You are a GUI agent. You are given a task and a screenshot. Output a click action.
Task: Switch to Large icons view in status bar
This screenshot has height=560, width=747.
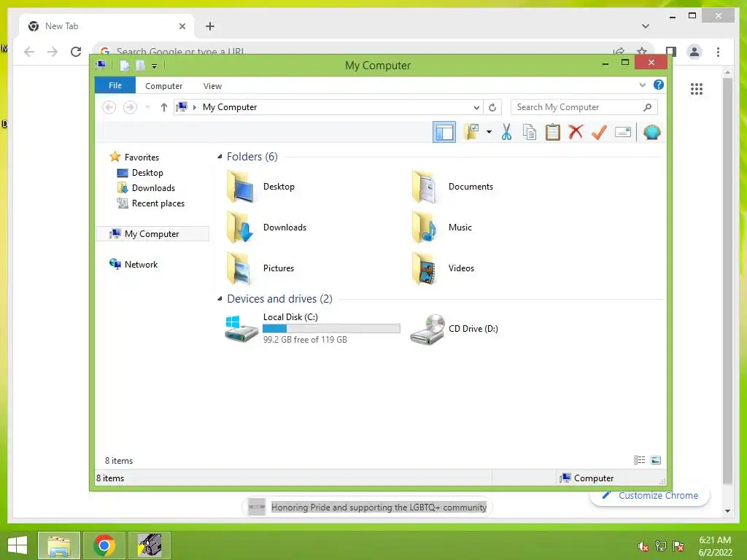tap(656, 460)
